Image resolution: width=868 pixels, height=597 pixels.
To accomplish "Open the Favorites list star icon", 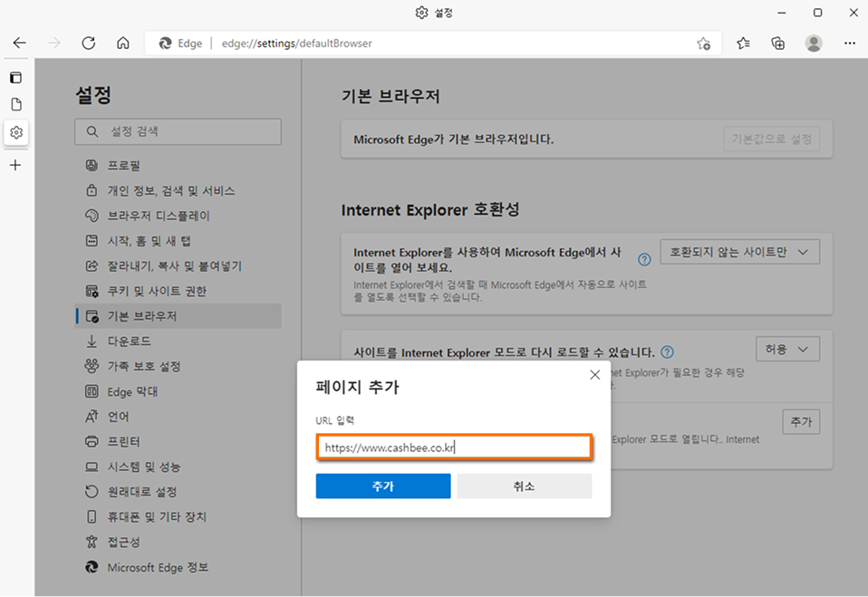I will click(x=742, y=43).
